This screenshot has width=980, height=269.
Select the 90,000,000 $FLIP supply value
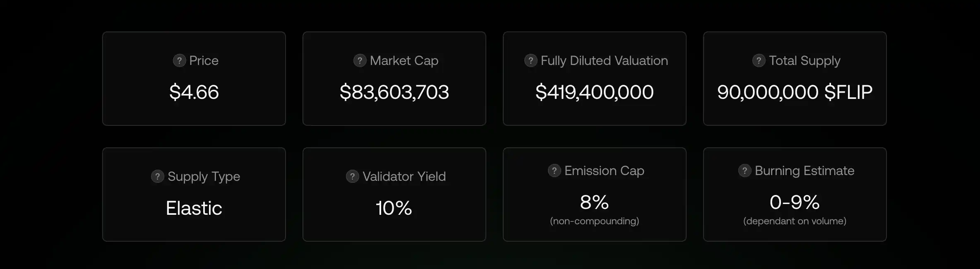[x=795, y=92]
